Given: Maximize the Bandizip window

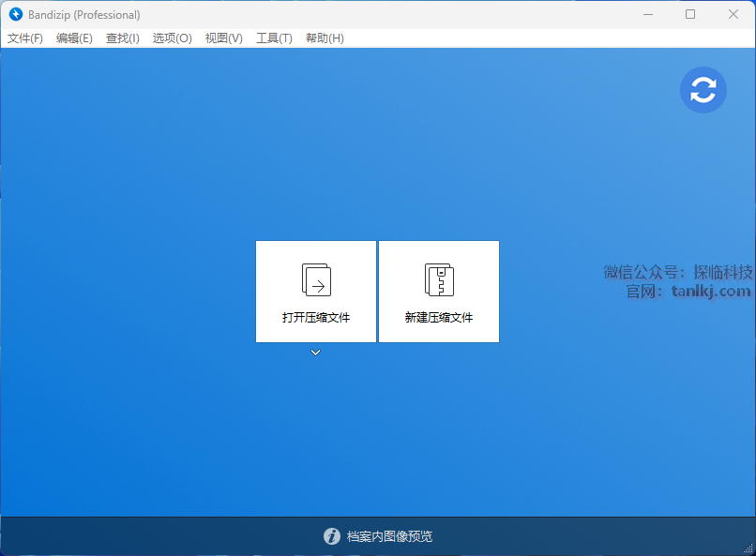Looking at the screenshot, I should 690,14.
